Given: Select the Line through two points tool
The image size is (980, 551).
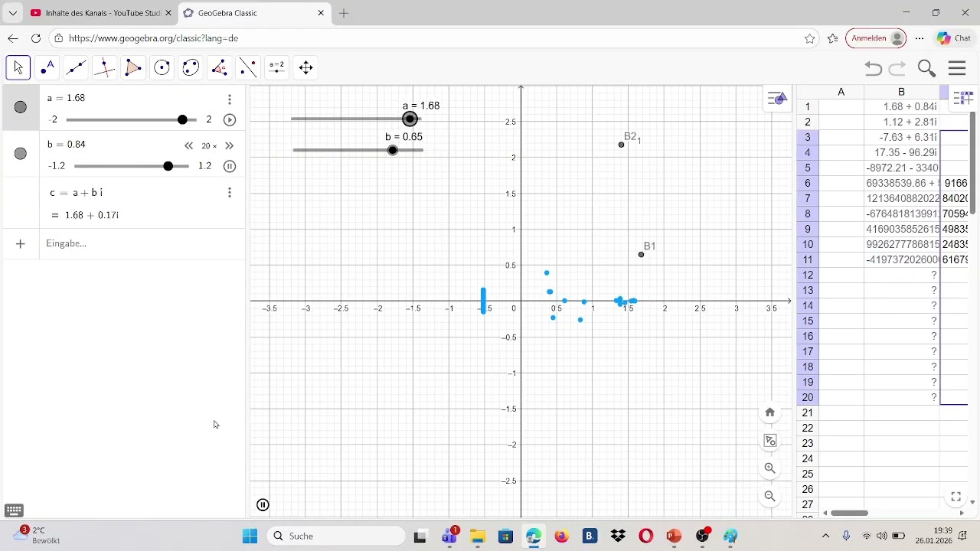Looking at the screenshot, I should [x=76, y=68].
